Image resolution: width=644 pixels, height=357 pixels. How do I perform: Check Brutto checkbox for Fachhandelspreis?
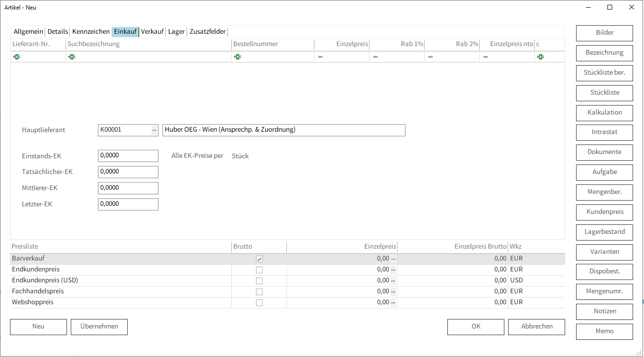(x=259, y=292)
